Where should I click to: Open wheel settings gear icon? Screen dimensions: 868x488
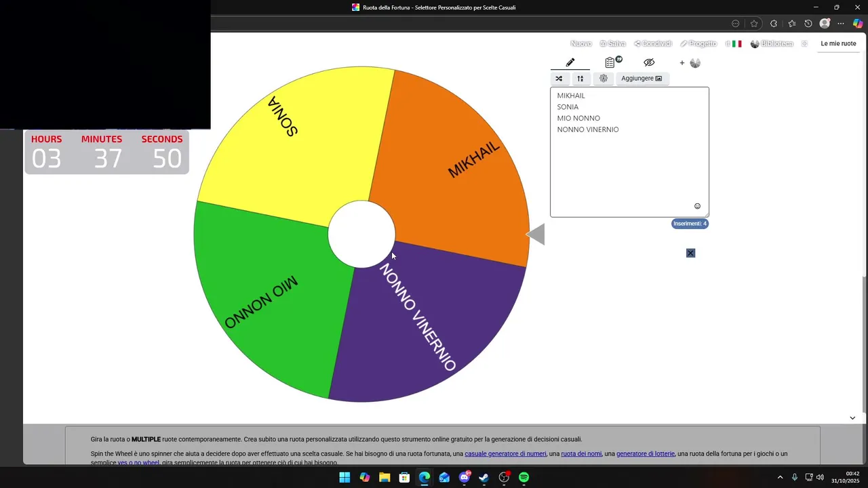(x=603, y=79)
